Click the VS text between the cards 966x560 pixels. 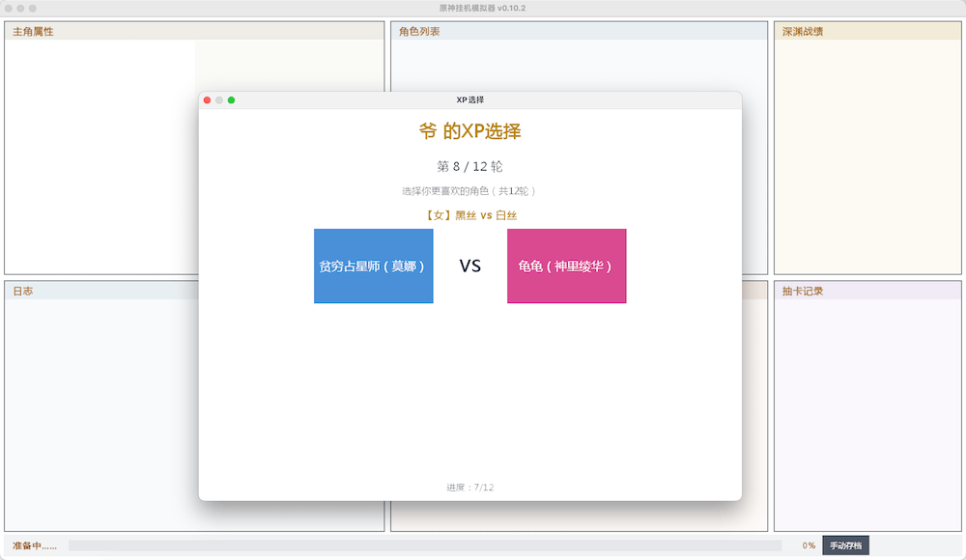(x=470, y=266)
